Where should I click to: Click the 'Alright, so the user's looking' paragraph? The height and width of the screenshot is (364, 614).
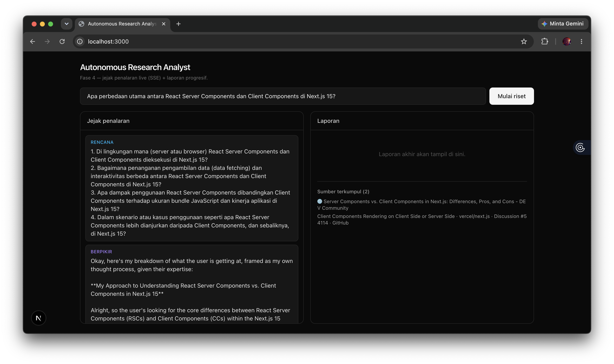[190, 314]
